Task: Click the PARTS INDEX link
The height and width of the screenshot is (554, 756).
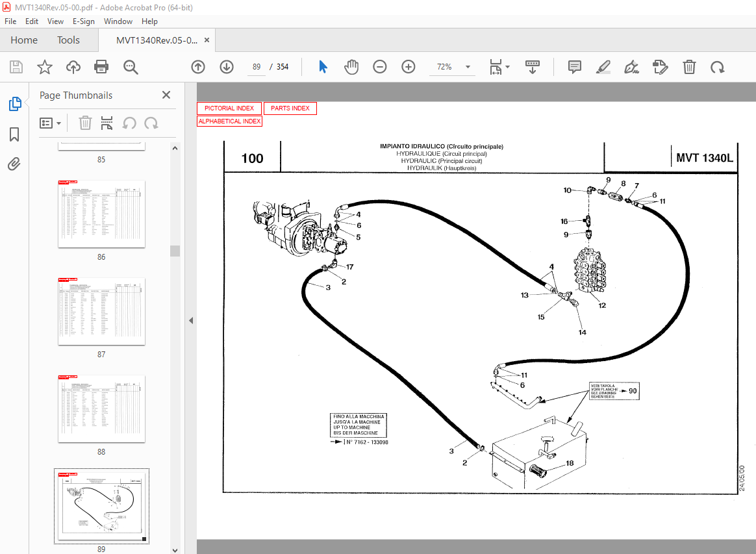Action: [x=290, y=108]
